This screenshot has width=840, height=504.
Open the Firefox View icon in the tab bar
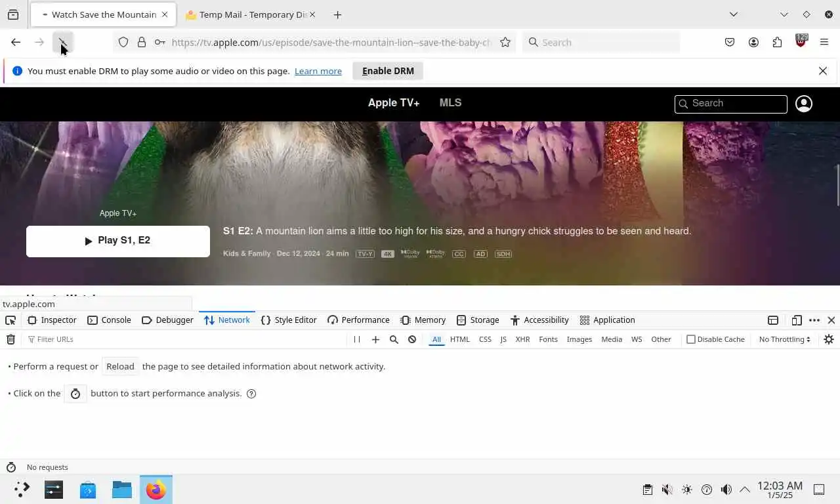(13, 14)
